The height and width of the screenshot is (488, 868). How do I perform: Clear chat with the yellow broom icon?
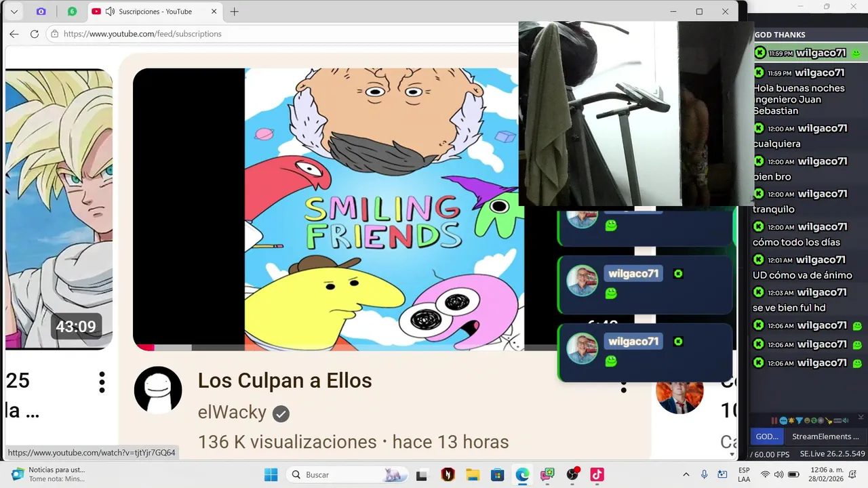tap(829, 420)
